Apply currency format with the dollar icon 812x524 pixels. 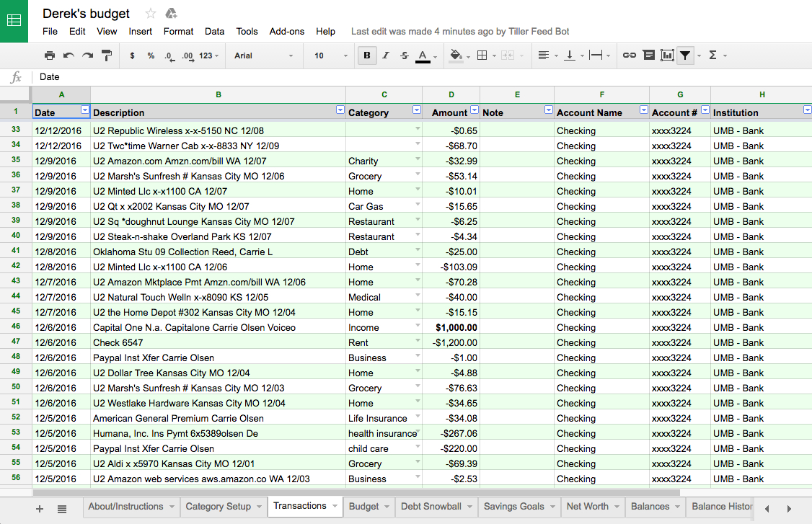click(x=131, y=55)
